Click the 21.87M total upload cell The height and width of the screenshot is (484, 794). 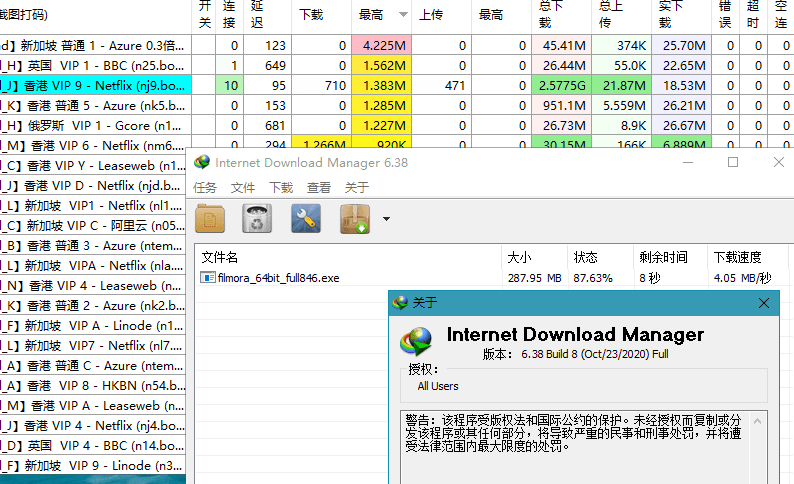621,86
